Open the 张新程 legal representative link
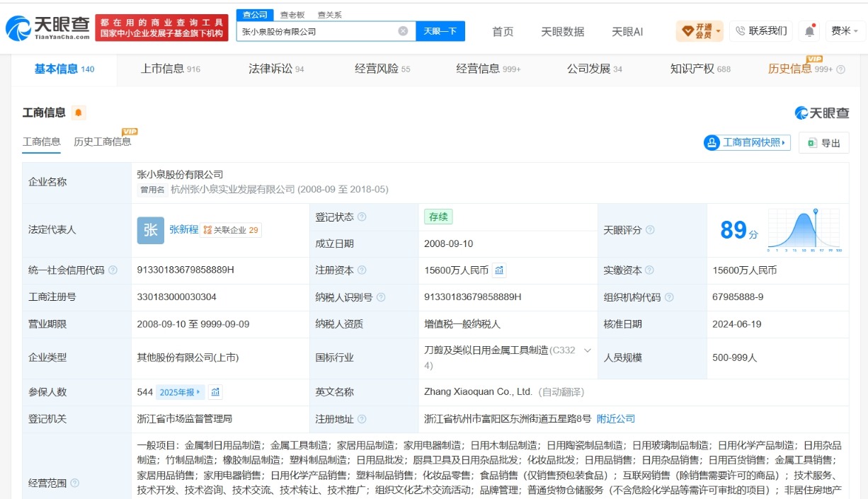Image resolution: width=868 pixels, height=499 pixels. [183, 230]
